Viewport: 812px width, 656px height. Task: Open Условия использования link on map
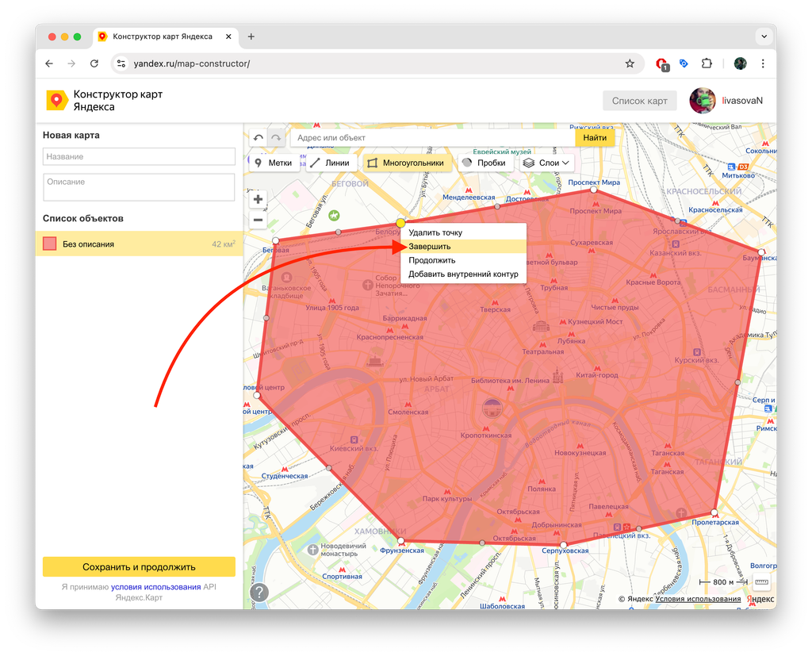(698, 599)
